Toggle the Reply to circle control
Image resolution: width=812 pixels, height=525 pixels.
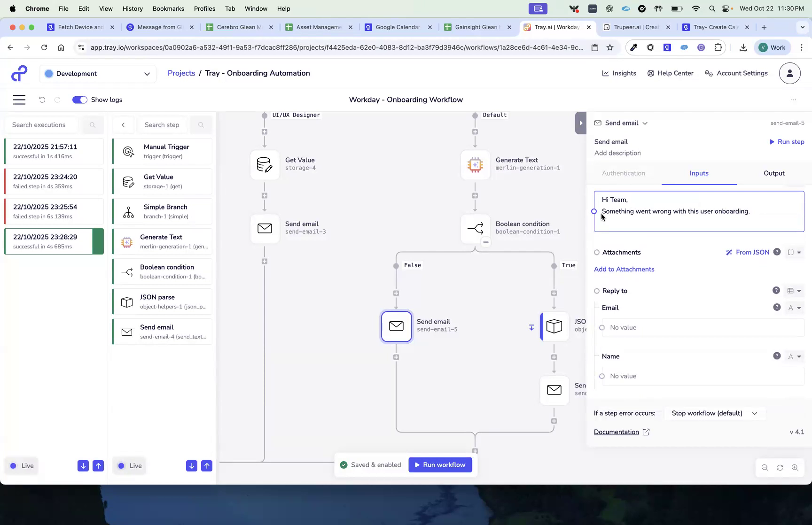pos(596,291)
